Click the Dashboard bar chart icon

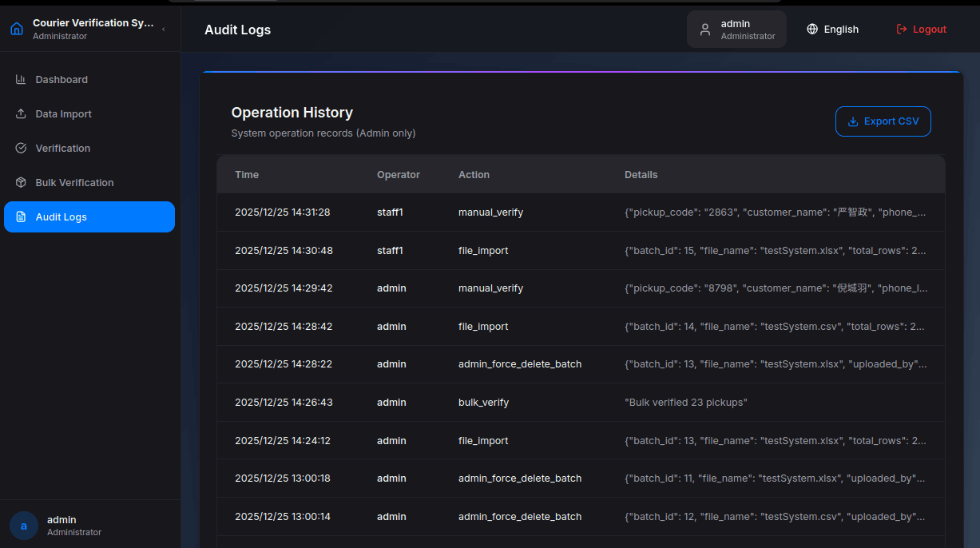[x=21, y=80]
